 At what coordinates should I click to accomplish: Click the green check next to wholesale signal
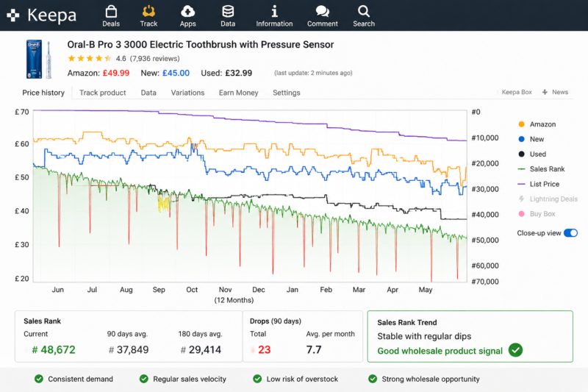click(516, 350)
